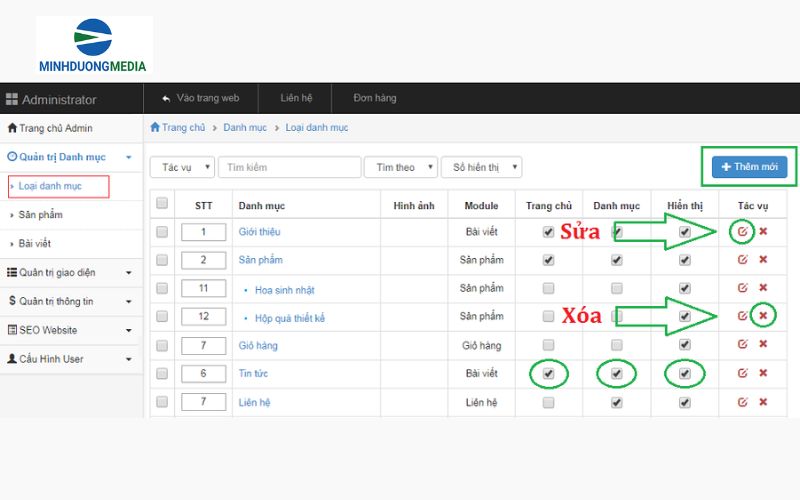800x500 pixels.
Task: Click the delete icon for Hoa sinh nhật row
Action: [763, 288]
